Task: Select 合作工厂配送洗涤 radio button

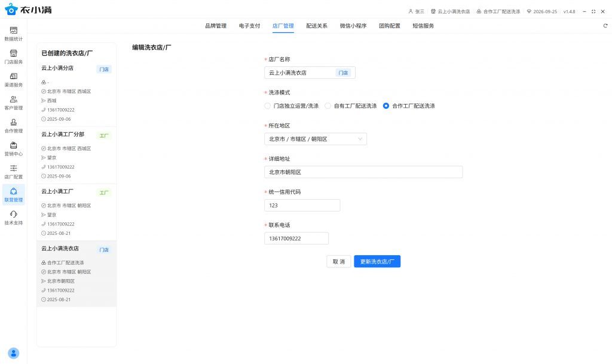Action: point(386,106)
